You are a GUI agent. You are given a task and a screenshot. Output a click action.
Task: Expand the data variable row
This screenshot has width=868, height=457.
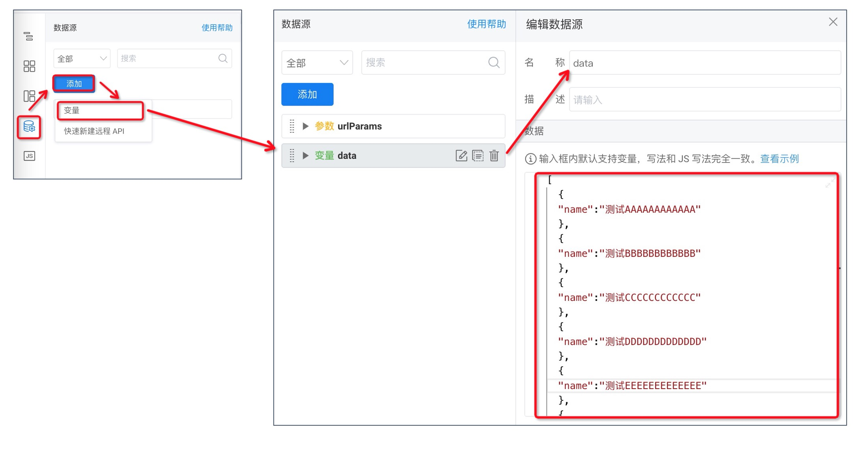coord(305,156)
